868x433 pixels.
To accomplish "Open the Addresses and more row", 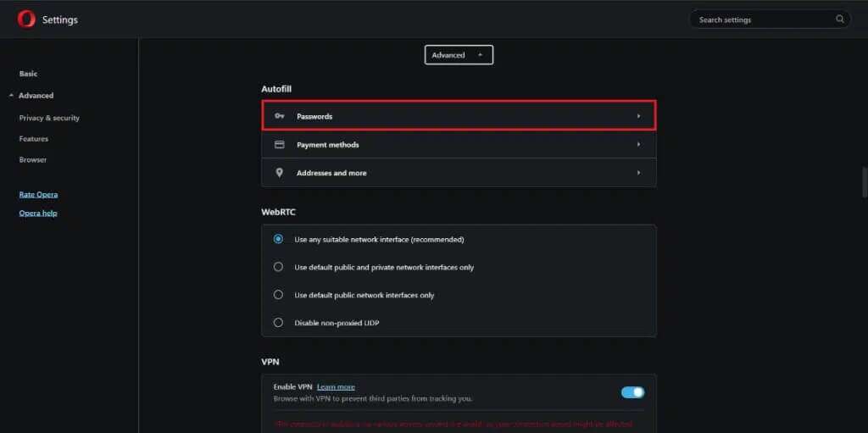I will 459,173.
